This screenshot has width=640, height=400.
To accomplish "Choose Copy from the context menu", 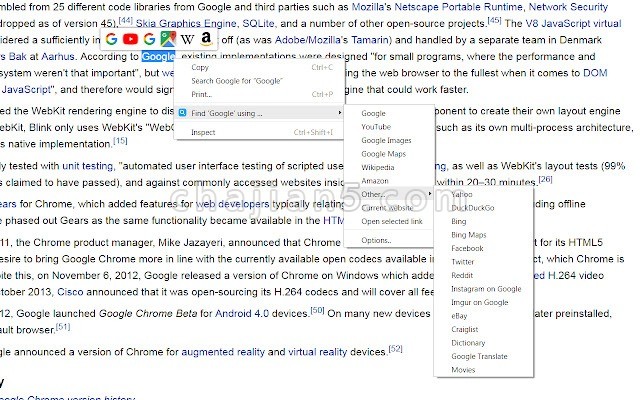I will 260,67.
